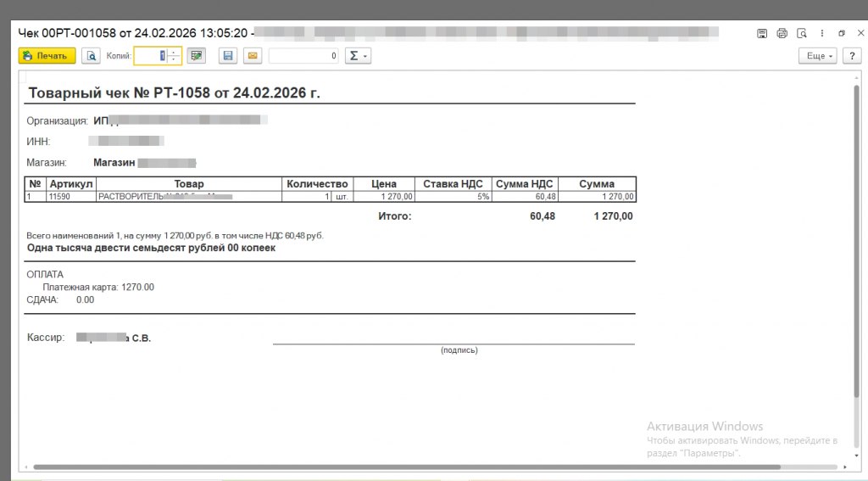Screen dimensions: 868x481
Task: Click the horizontal scrollbar at the bottom
Action: tap(407, 467)
